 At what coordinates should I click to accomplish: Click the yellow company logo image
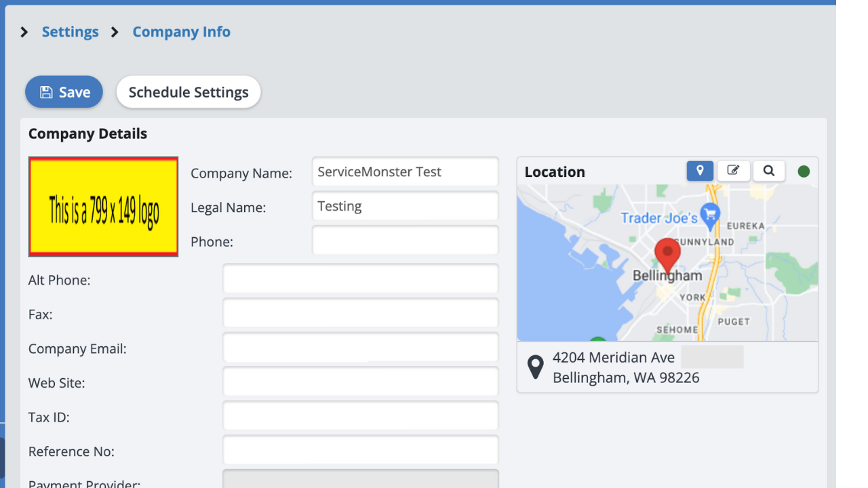(103, 207)
